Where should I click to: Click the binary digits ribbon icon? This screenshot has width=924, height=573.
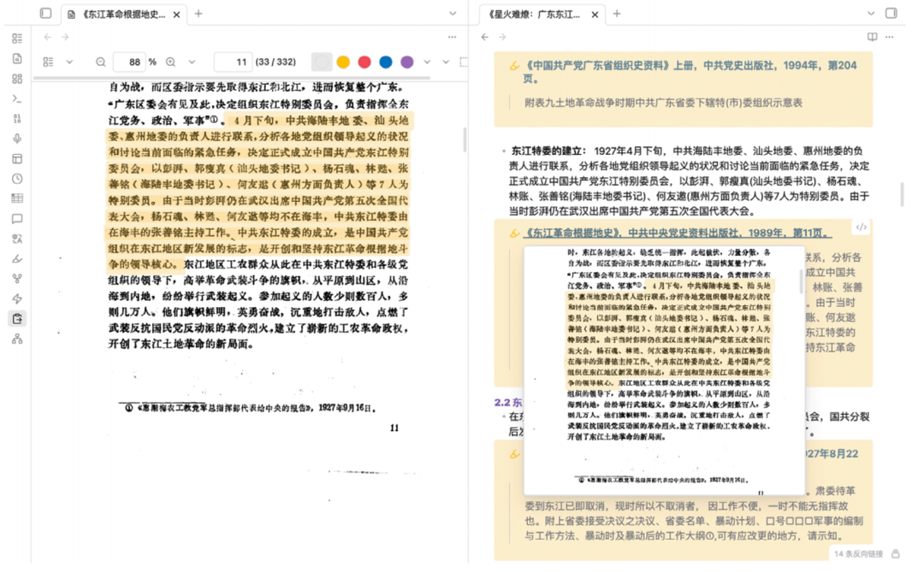pos(17,119)
